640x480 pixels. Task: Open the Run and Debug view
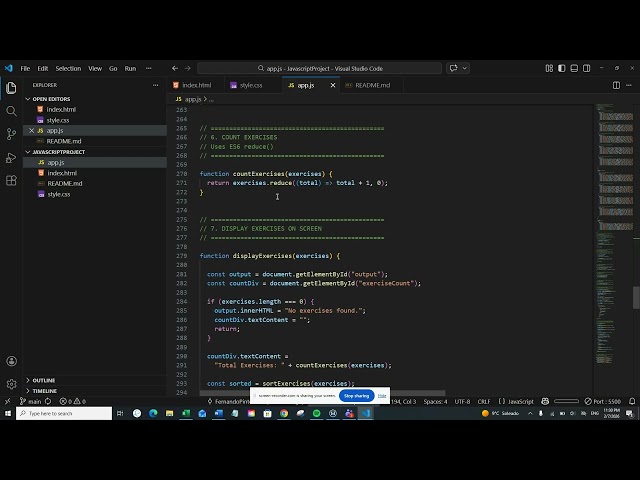tap(11, 157)
